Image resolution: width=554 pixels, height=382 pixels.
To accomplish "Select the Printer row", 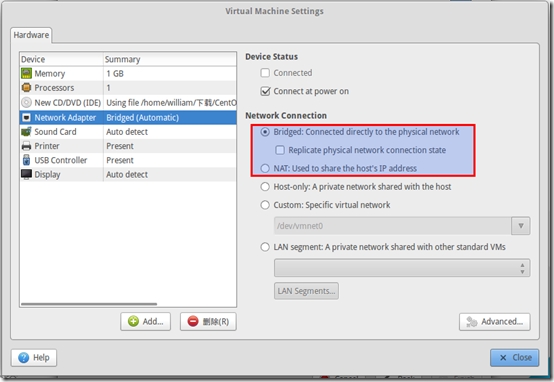I will pos(128,146).
